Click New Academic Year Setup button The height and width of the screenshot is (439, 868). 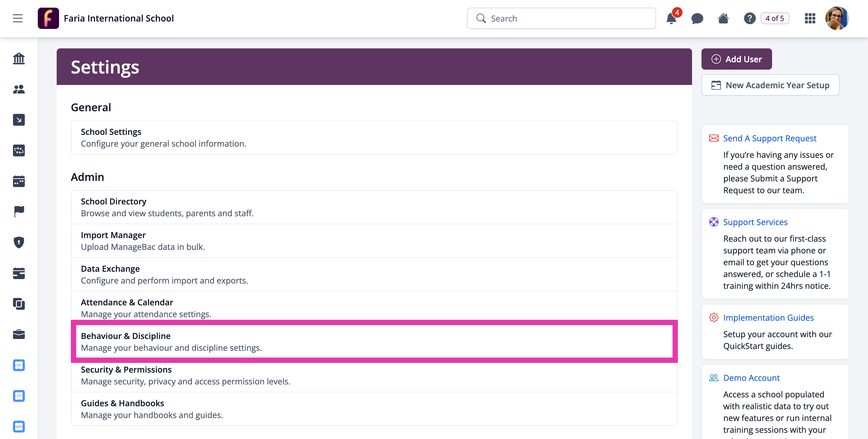770,85
